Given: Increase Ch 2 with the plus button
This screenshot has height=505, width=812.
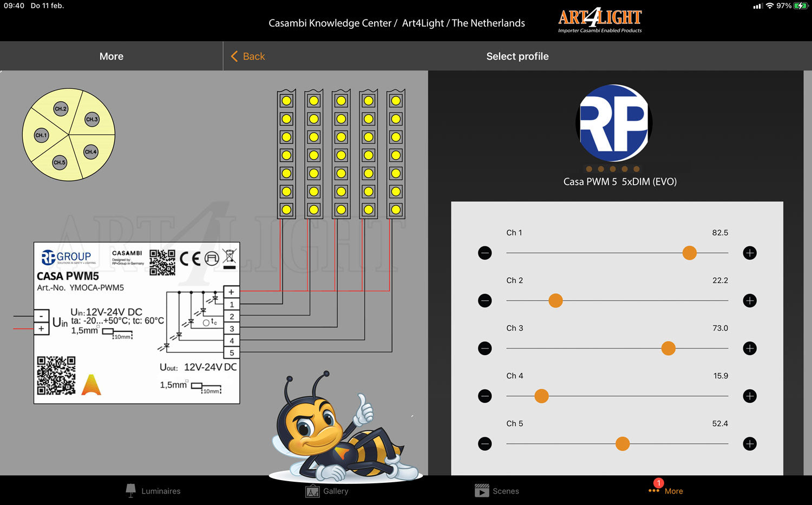Looking at the screenshot, I should coord(750,300).
